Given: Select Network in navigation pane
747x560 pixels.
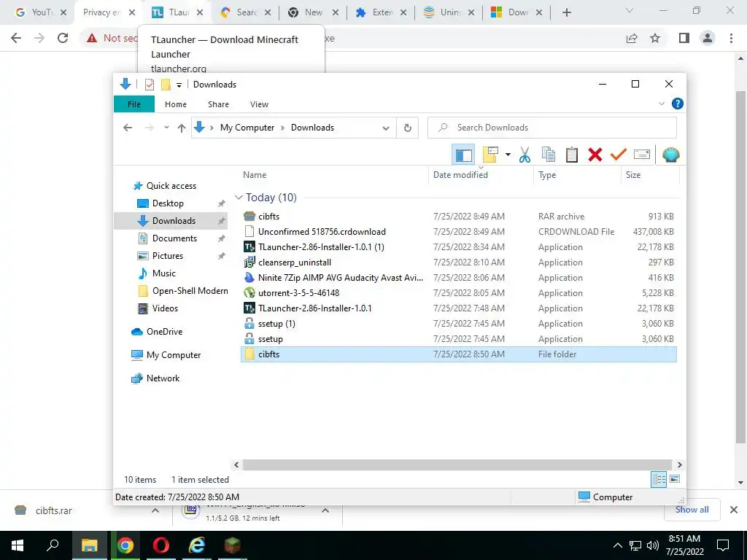Looking at the screenshot, I should [163, 378].
